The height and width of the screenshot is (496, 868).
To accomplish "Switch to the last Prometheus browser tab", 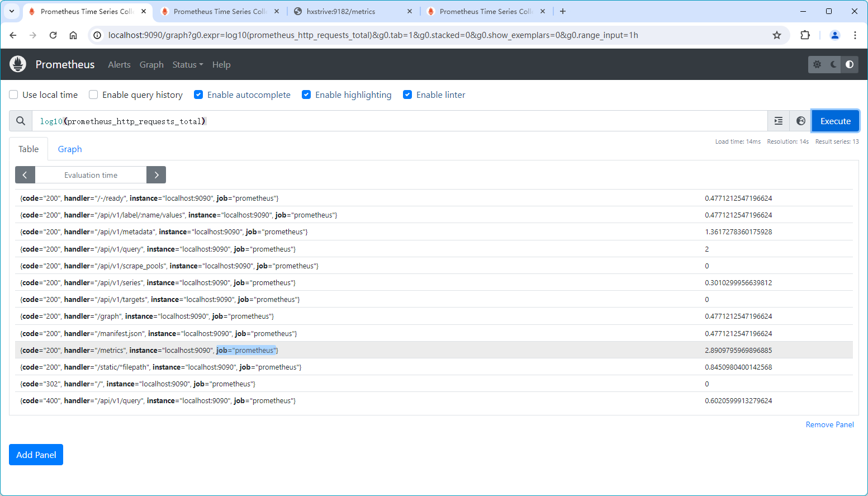I will click(486, 11).
